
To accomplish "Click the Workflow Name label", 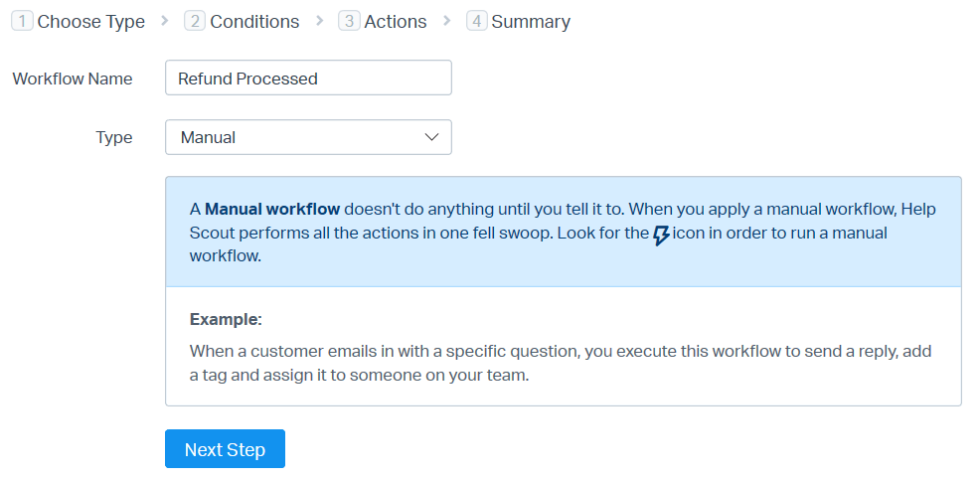I will (73, 79).
